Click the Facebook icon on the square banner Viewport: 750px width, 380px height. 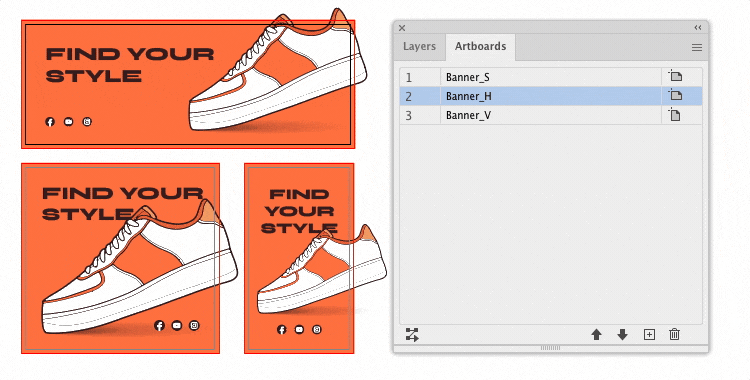click(159, 325)
